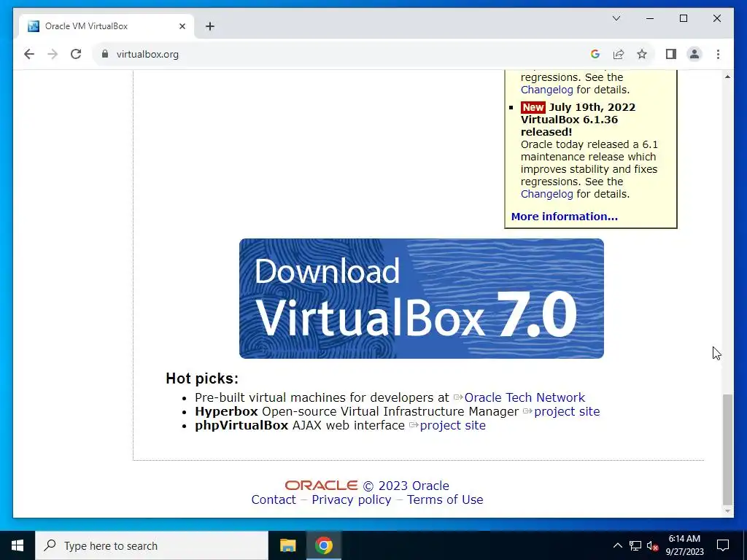This screenshot has height=560, width=747.
Task: Click the 'Hot picks:' heading
Action: (x=202, y=378)
